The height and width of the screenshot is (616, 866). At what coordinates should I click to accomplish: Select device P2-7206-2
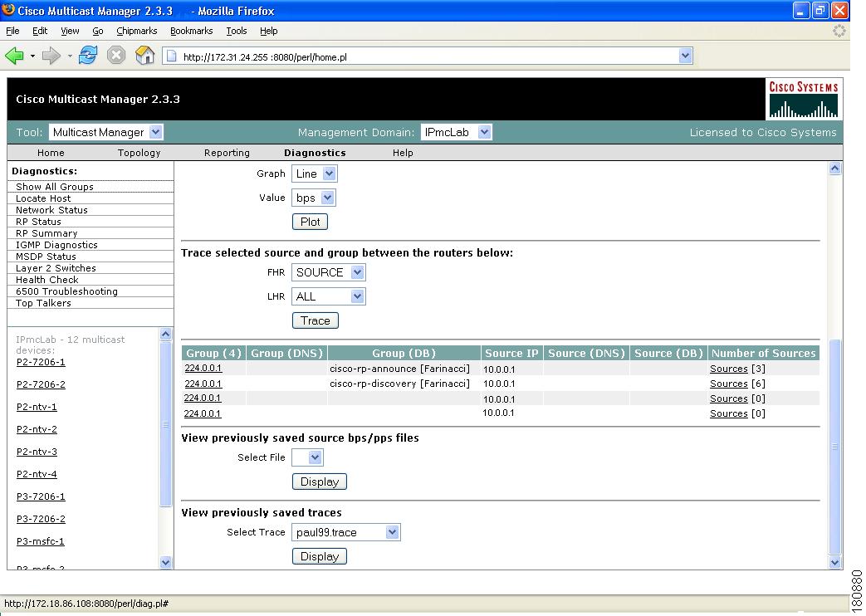coord(41,384)
